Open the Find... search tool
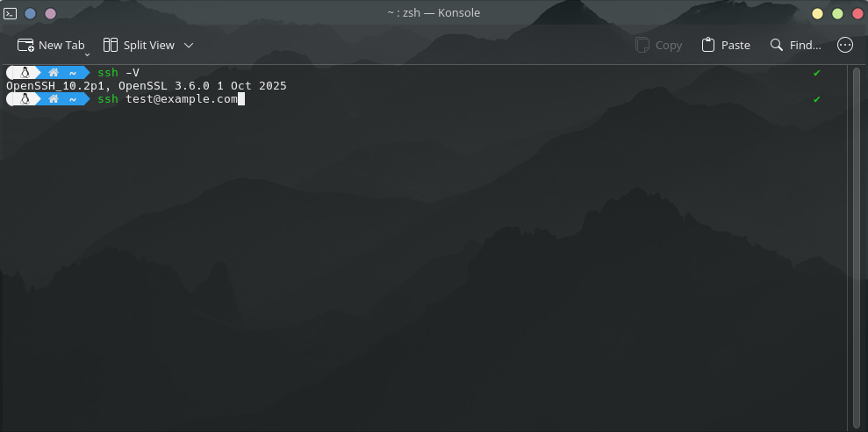This screenshot has height=432, width=868. tap(795, 45)
